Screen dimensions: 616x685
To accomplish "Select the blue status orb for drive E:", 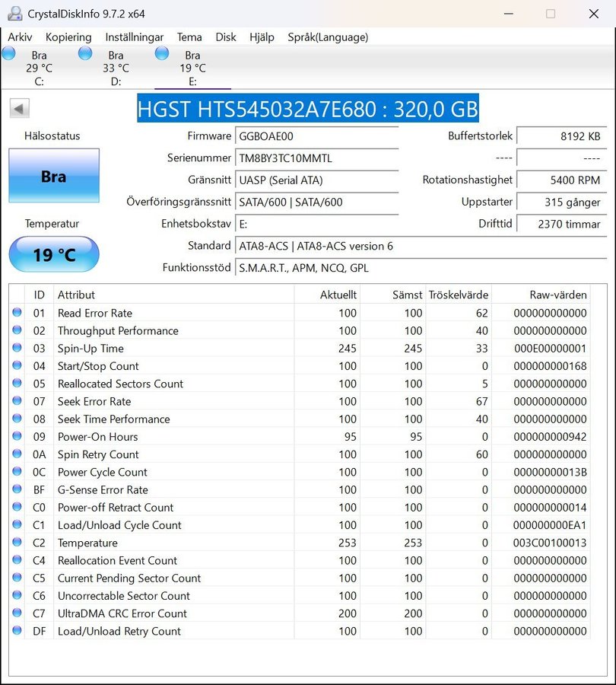I will click(x=162, y=53).
